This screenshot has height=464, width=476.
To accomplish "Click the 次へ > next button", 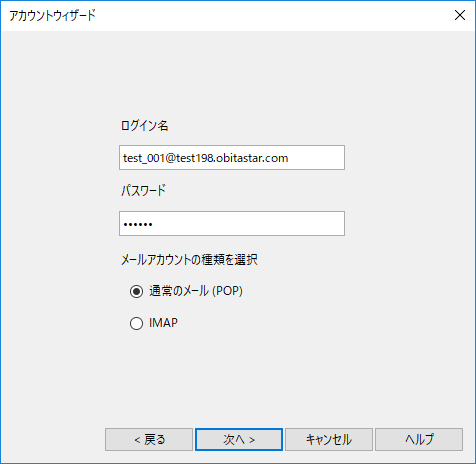I will point(239,440).
